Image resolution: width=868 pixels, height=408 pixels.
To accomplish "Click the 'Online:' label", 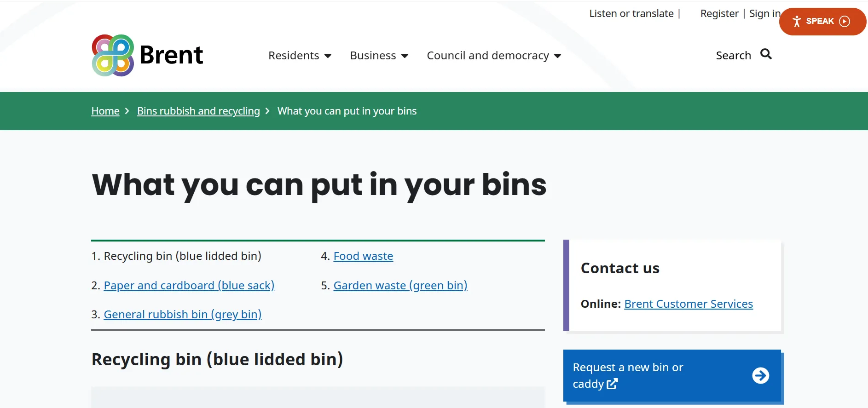I will pos(601,304).
